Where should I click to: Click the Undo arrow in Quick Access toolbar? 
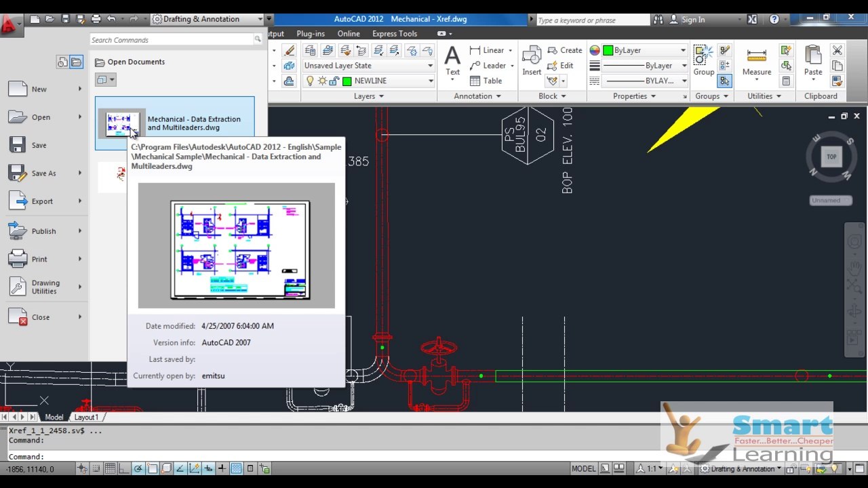pos(111,19)
